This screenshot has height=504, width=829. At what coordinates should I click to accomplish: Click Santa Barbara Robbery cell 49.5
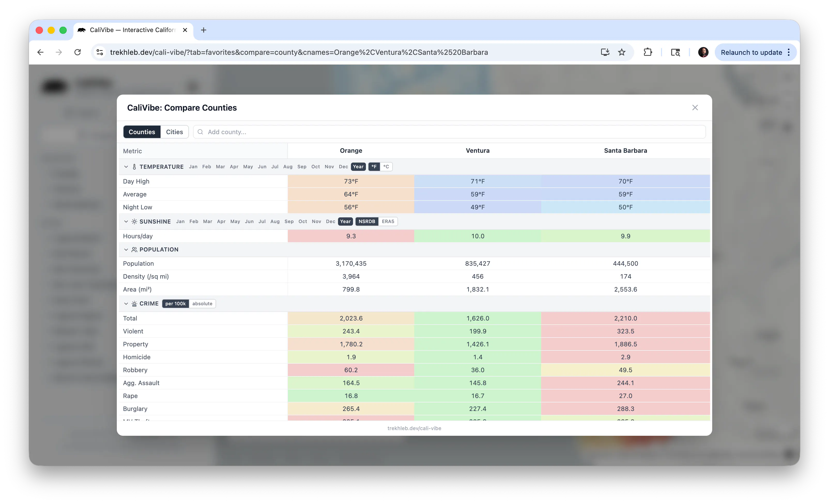coord(625,370)
